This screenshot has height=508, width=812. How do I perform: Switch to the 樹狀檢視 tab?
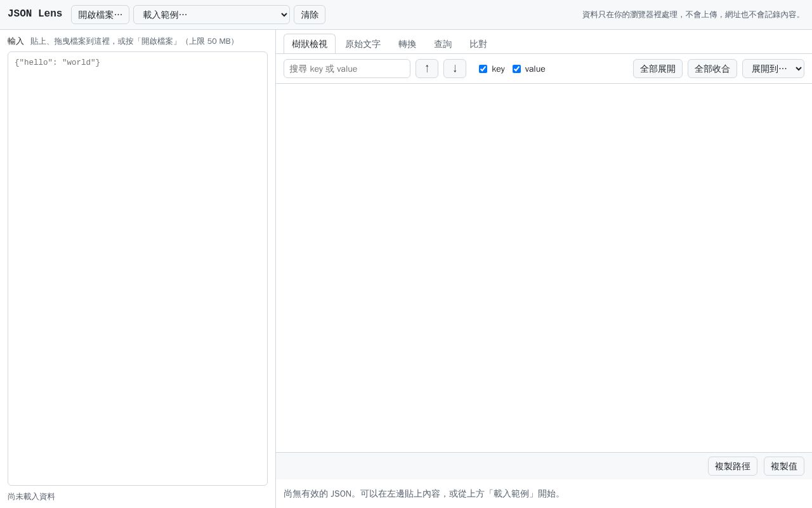click(x=310, y=44)
